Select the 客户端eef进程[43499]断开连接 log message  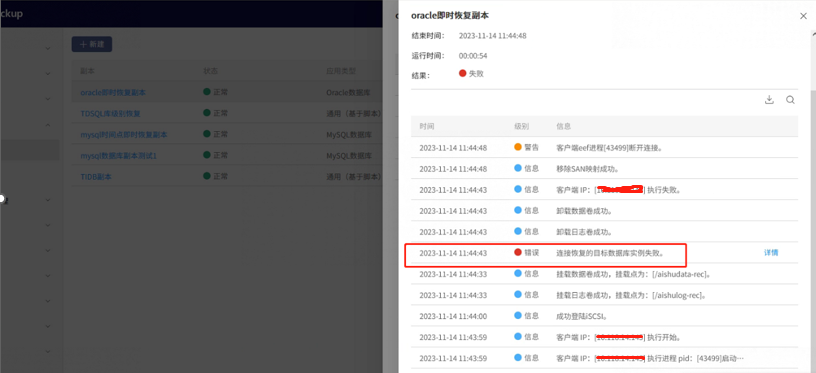[x=609, y=148]
